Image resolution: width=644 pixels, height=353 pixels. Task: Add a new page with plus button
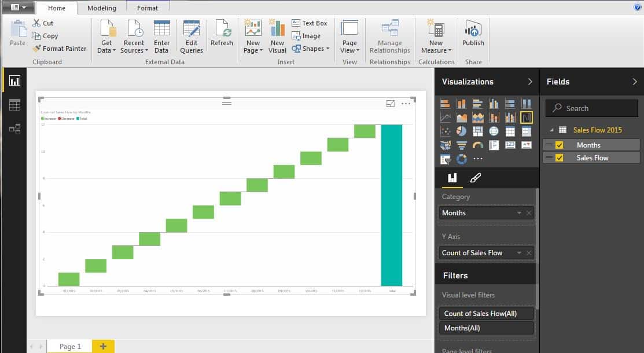click(x=103, y=346)
